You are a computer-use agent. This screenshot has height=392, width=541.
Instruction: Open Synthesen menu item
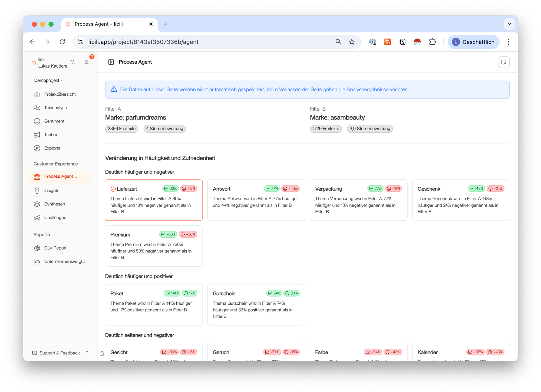(x=55, y=204)
